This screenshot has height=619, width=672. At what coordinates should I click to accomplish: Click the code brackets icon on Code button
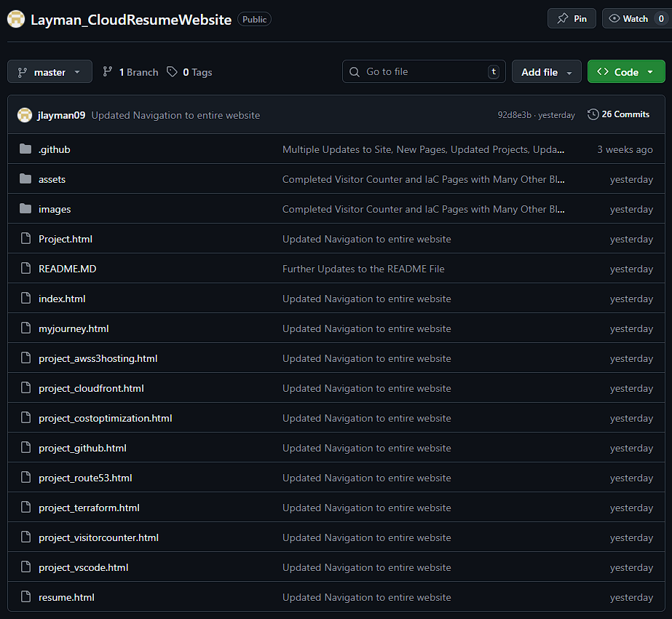pos(604,71)
